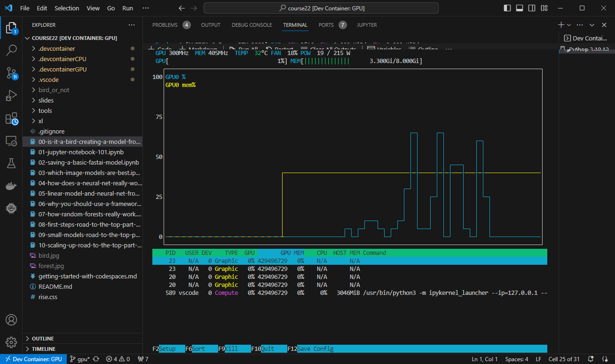Open the Extensions view
The height and width of the screenshot is (364, 615).
pyautogui.click(x=11, y=119)
